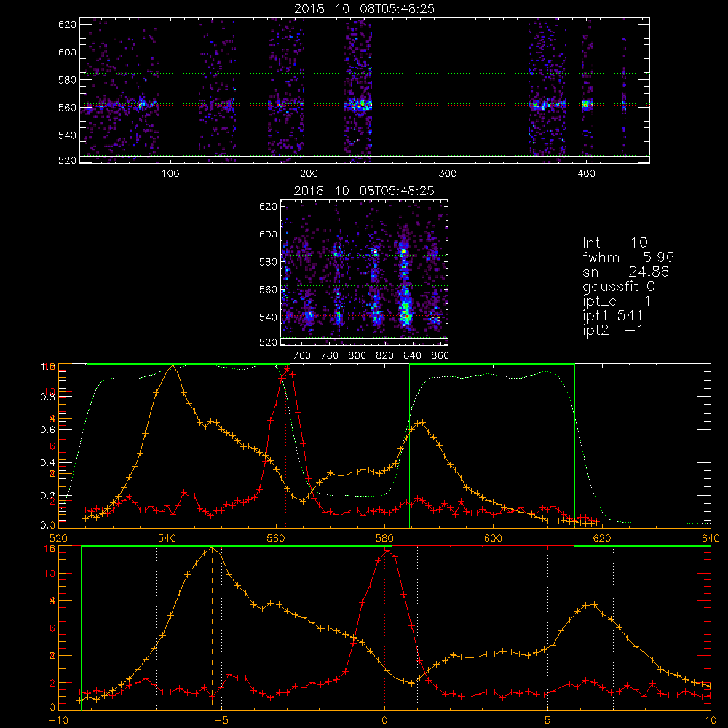This screenshot has width=728, height=728.
Task: Click the orange dashed peak line in upper profile plot
Action: click(x=173, y=446)
